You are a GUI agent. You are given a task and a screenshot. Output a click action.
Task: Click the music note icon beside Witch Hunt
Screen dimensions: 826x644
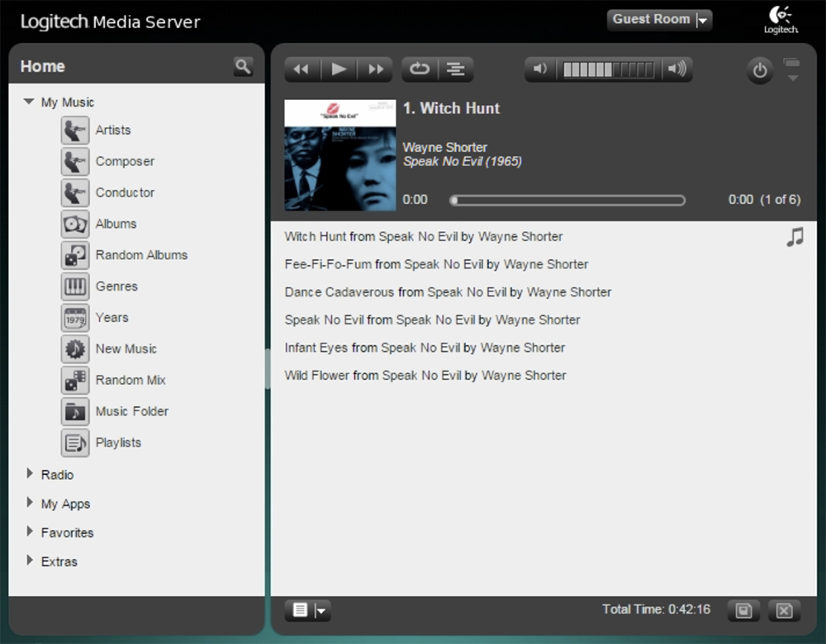pos(795,237)
